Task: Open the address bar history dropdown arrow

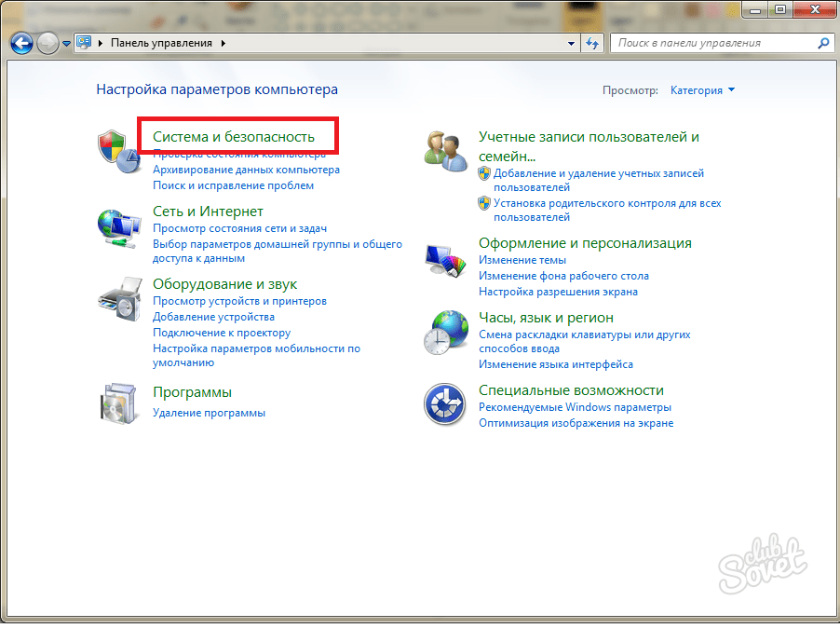Action: coord(572,43)
